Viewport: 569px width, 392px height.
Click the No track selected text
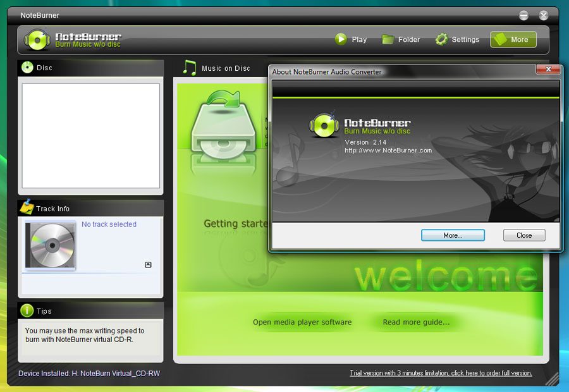pyautogui.click(x=109, y=224)
